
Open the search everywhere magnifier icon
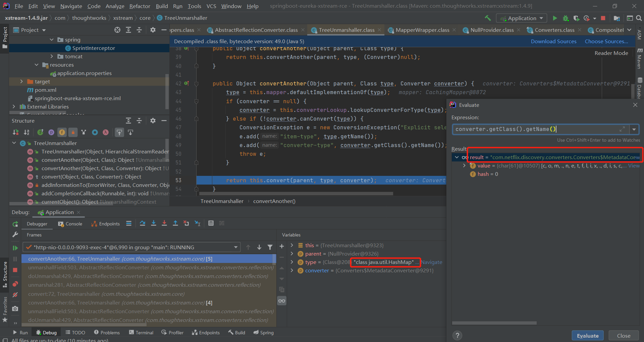pyautogui.click(x=639, y=18)
